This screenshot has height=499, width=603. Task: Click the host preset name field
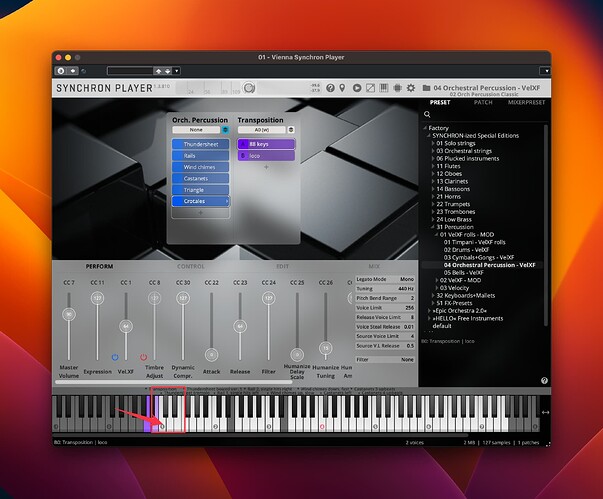[x=130, y=71]
